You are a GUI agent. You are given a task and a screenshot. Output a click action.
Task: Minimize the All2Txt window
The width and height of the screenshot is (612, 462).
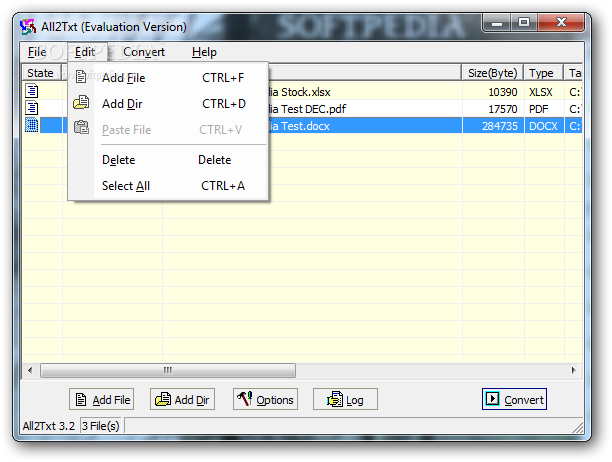click(x=496, y=23)
